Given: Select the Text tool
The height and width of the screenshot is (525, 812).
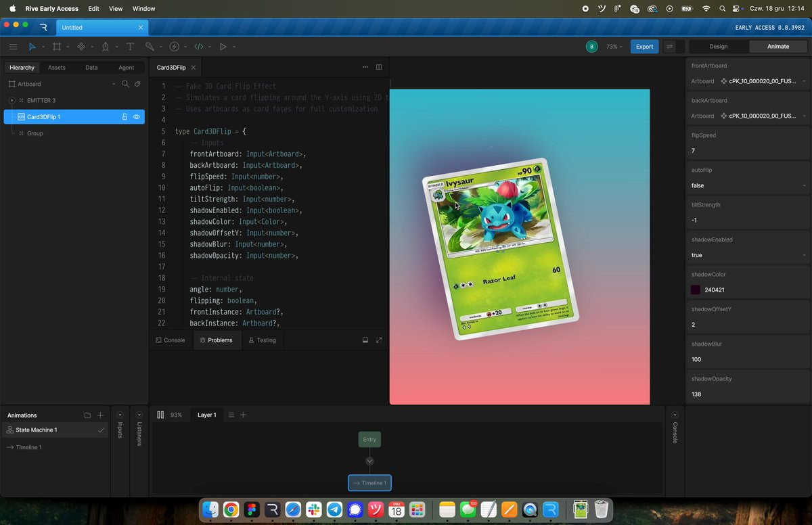Looking at the screenshot, I should [130, 47].
